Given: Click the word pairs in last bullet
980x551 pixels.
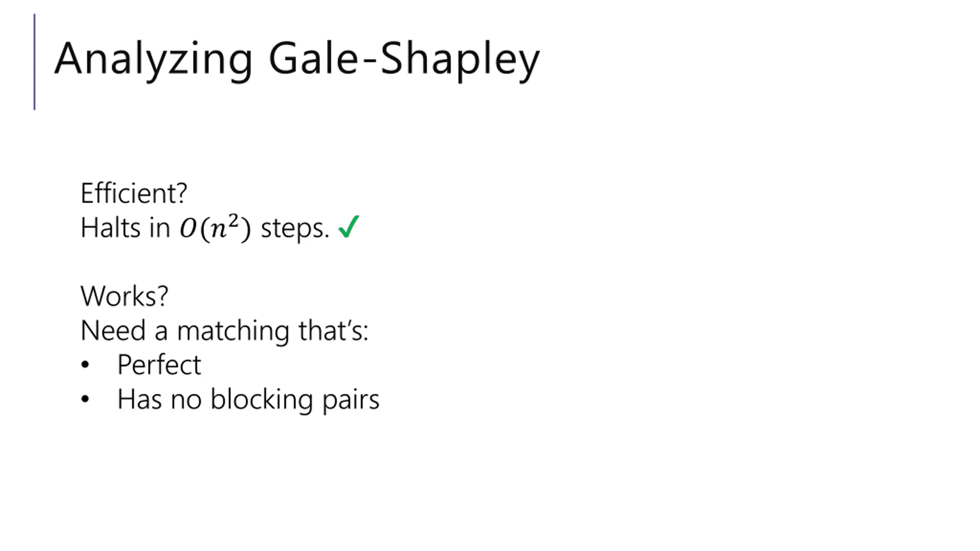Looking at the screenshot, I should (x=351, y=401).
